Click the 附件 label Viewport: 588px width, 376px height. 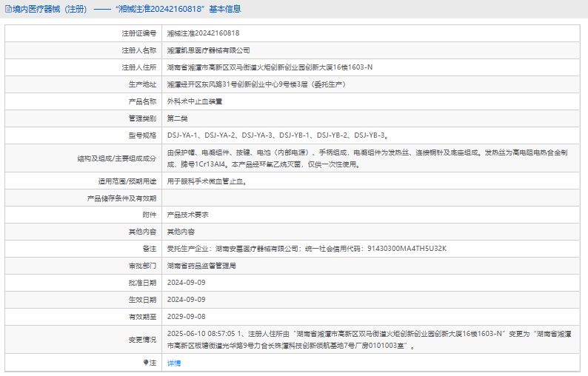point(150,215)
